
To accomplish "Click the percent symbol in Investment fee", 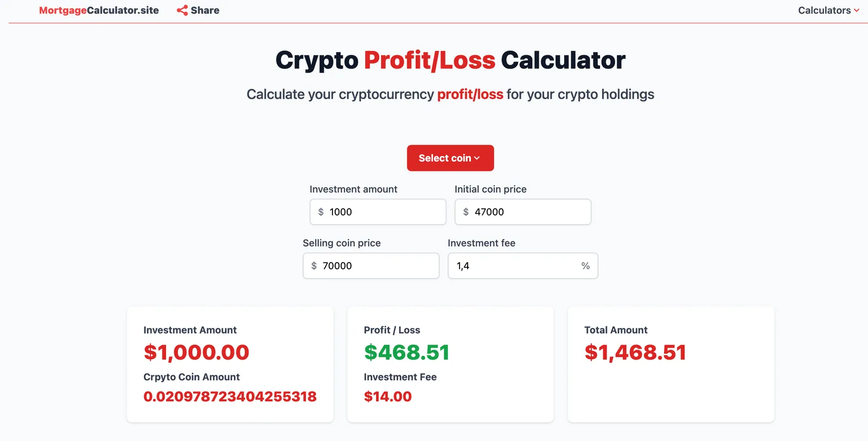I will (585, 266).
